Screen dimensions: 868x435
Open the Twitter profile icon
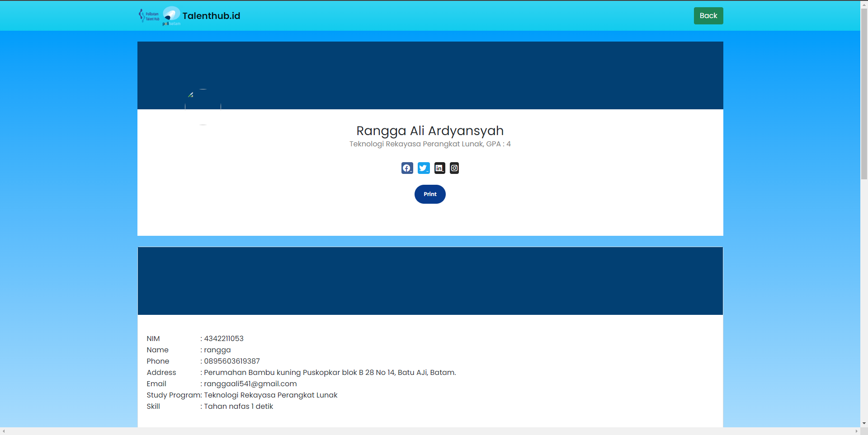click(x=424, y=168)
